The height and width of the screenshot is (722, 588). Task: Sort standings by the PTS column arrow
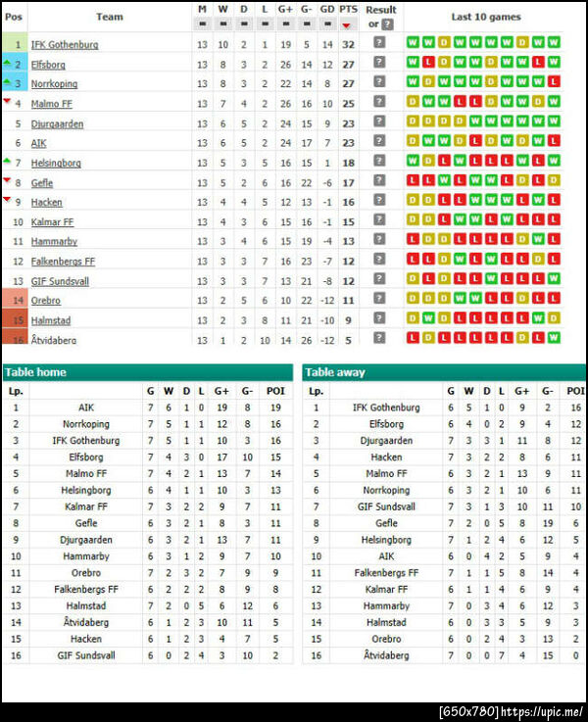(x=348, y=24)
